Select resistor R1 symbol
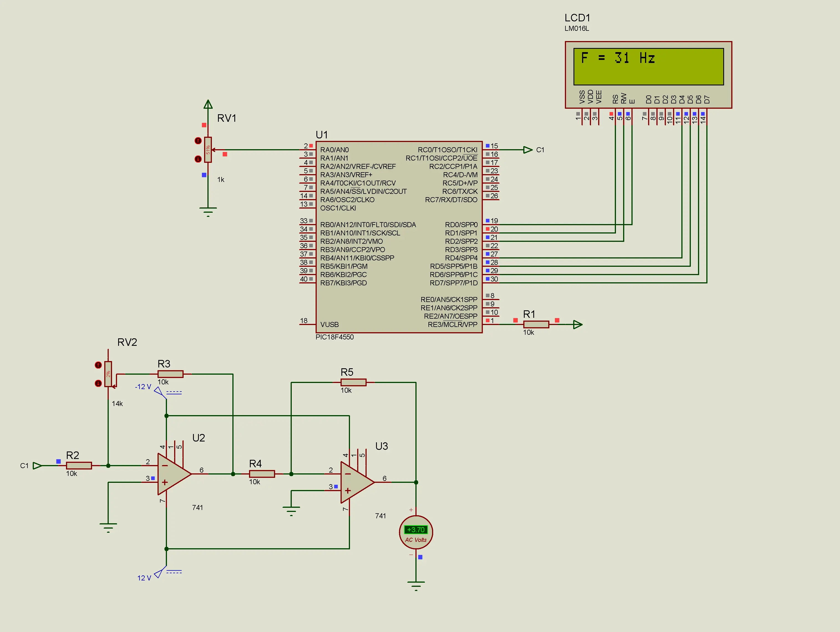The image size is (840, 632). (x=536, y=324)
